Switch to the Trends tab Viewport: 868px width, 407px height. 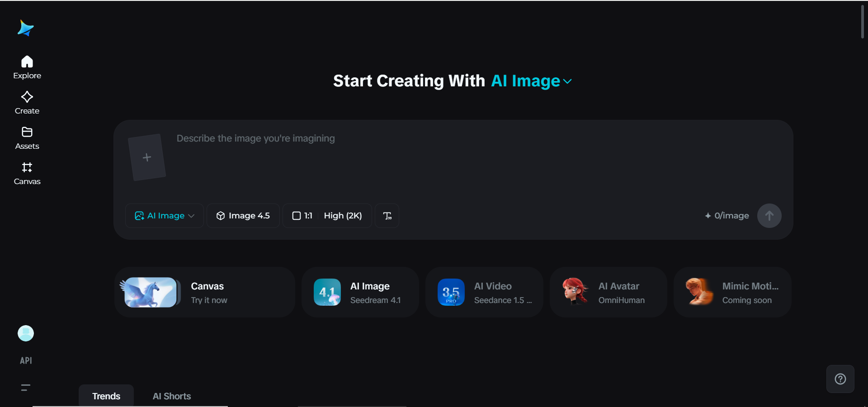coord(106,396)
